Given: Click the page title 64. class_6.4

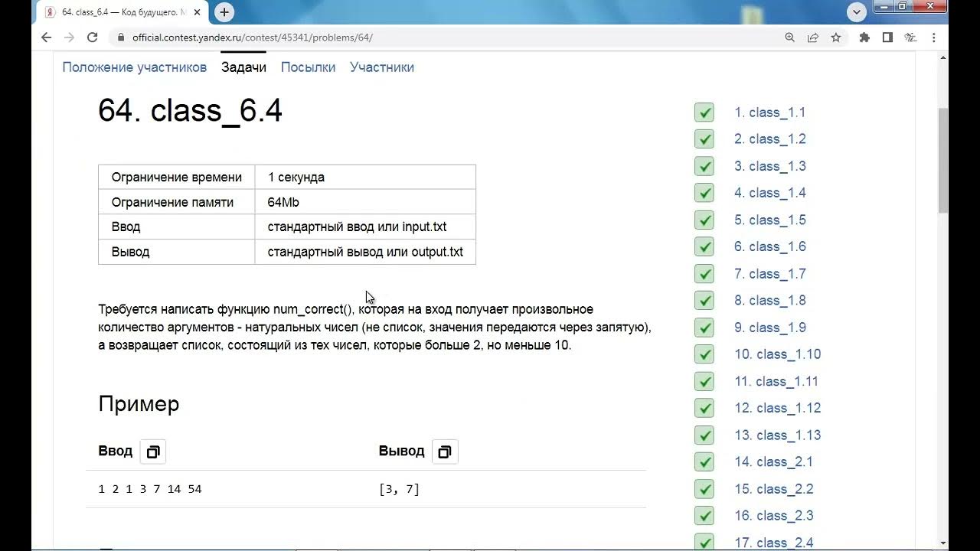Looking at the screenshot, I should click(190, 111).
